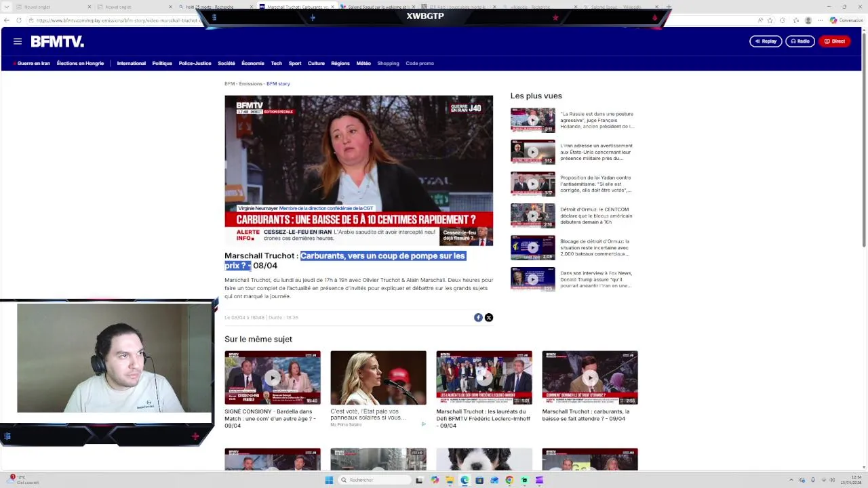Screen dimensions: 868x488
Task: Play the "Détroit d'Ormuz: le CENTCOM" thumbnail
Action: coord(532,216)
